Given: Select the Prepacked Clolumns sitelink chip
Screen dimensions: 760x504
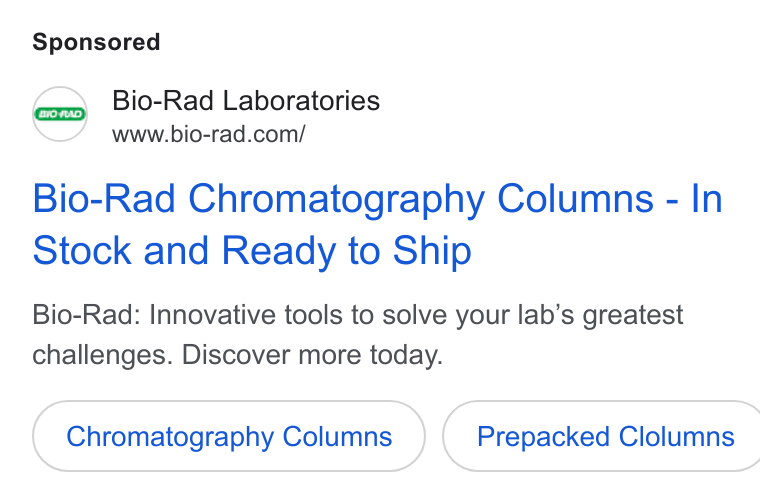Looking at the screenshot, I should pos(602,436).
